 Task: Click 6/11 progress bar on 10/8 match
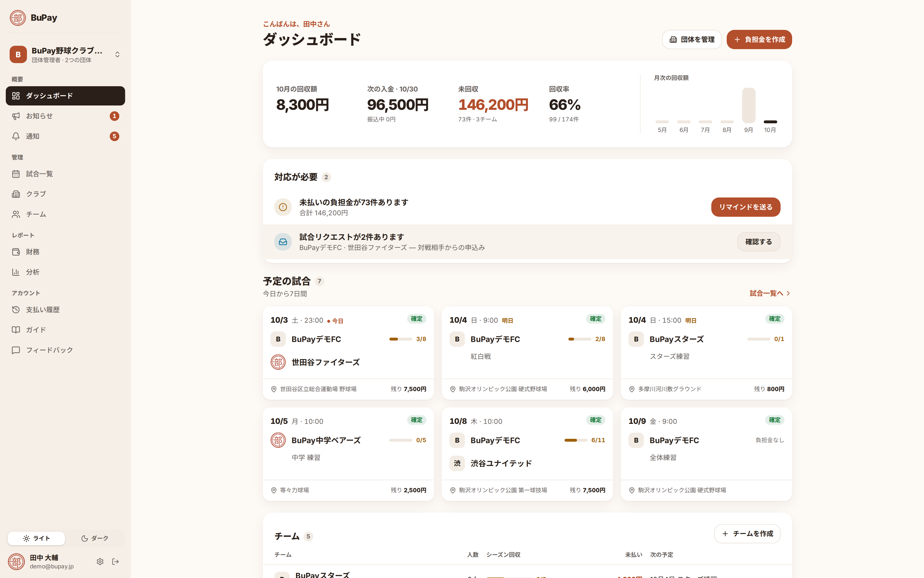click(x=576, y=440)
